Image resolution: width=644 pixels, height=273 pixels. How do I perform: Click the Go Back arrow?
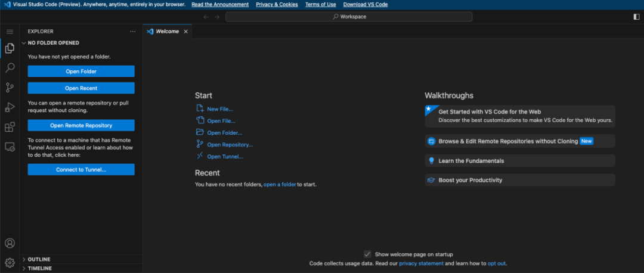click(x=206, y=17)
